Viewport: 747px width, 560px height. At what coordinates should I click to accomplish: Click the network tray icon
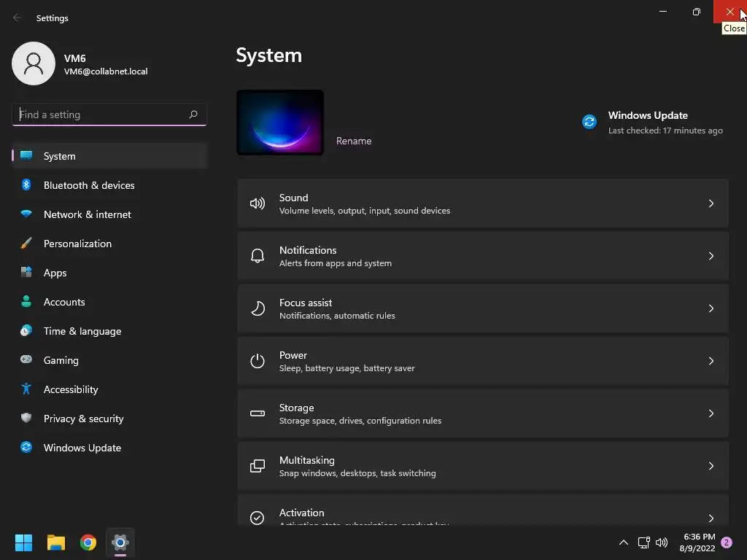point(643,542)
